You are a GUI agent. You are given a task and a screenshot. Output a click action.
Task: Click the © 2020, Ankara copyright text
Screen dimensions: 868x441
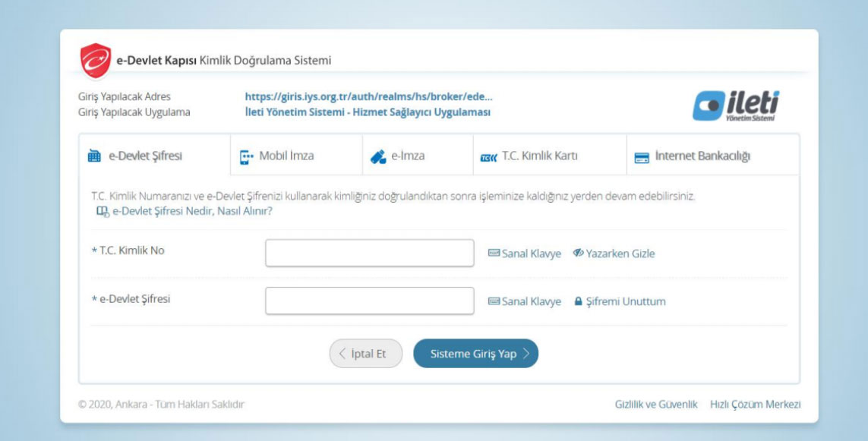pos(161,405)
